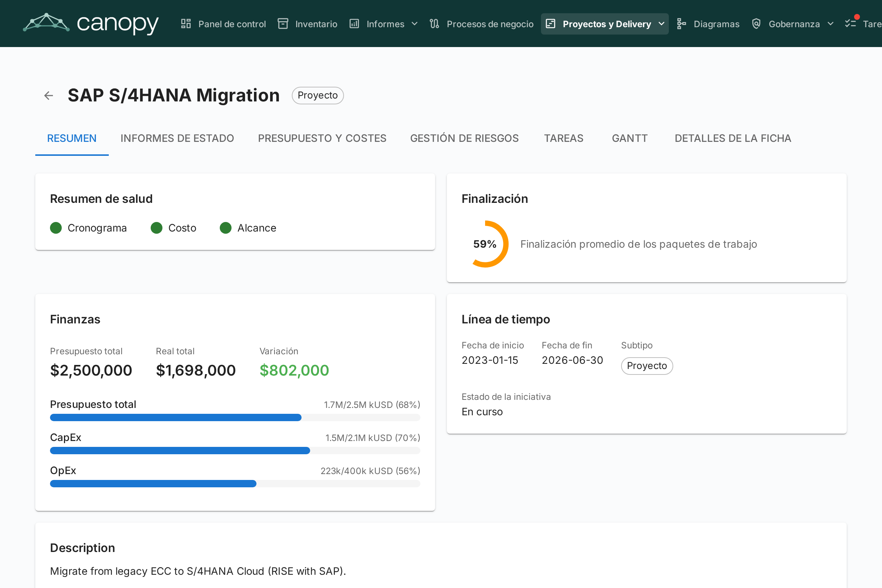Click the SAP S/4HANA Migration title
This screenshot has width=882, height=588.
[x=173, y=95]
